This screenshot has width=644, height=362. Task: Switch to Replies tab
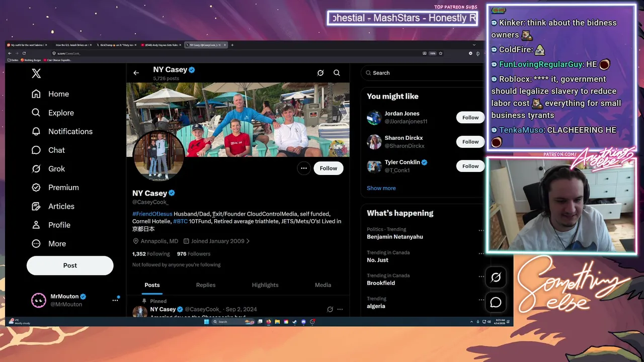pyautogui.click(x=206, y=285)
